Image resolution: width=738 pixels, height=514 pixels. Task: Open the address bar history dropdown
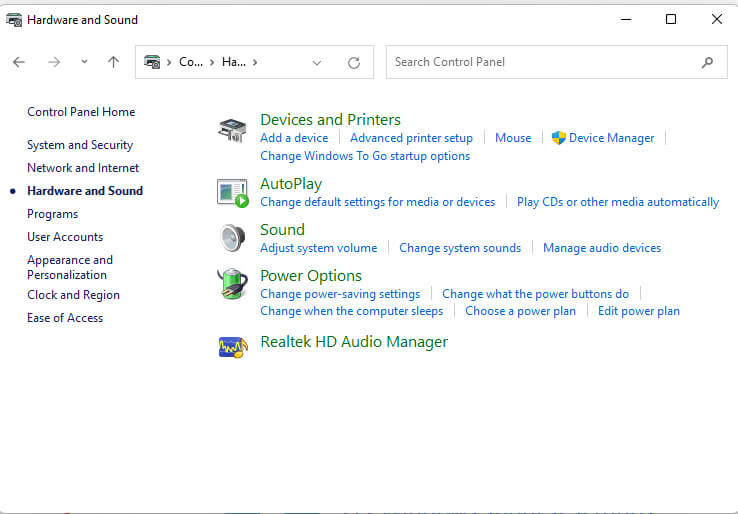point(317,62)
